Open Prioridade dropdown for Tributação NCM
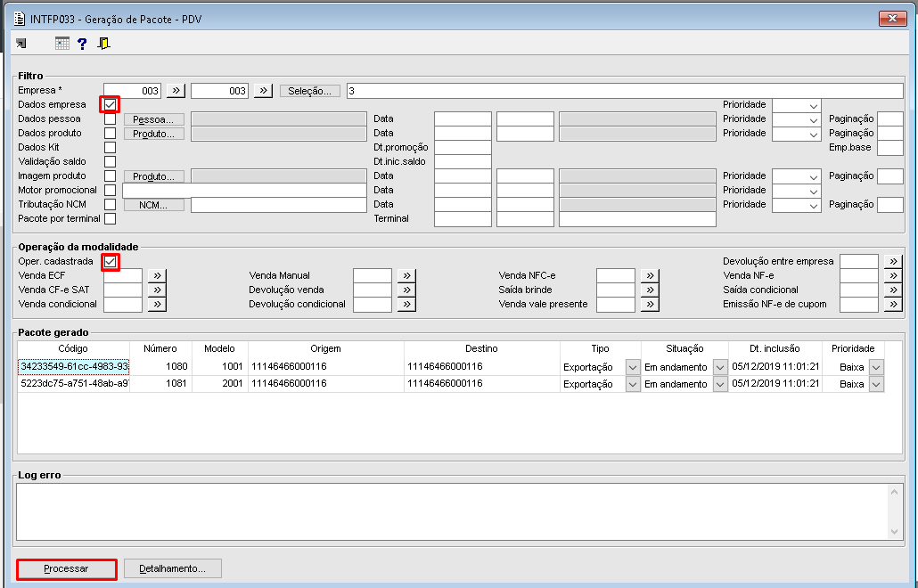The height and width of the screenshot is (588, 918). coord(813,206)
